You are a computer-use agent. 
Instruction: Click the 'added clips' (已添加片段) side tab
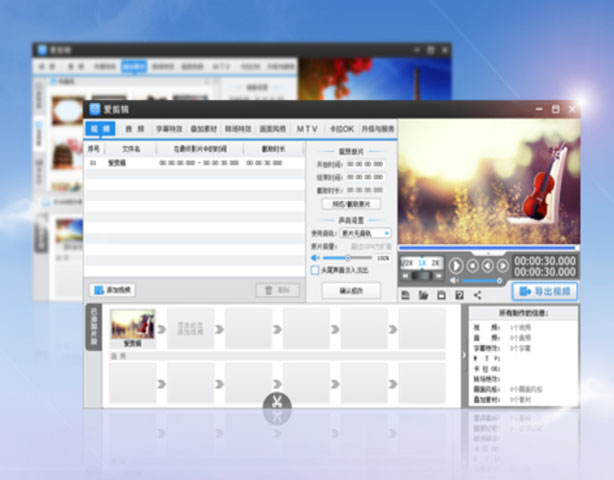(x=94, y=327)
